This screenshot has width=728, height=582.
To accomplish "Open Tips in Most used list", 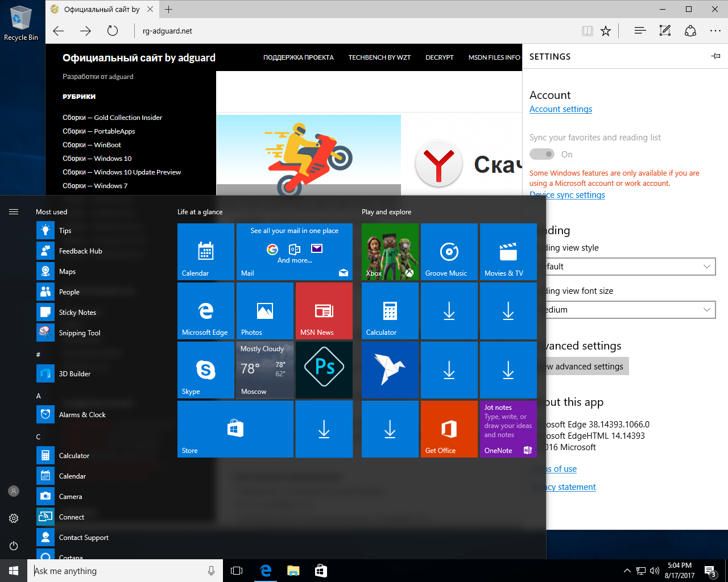I will tap(102, 231).
